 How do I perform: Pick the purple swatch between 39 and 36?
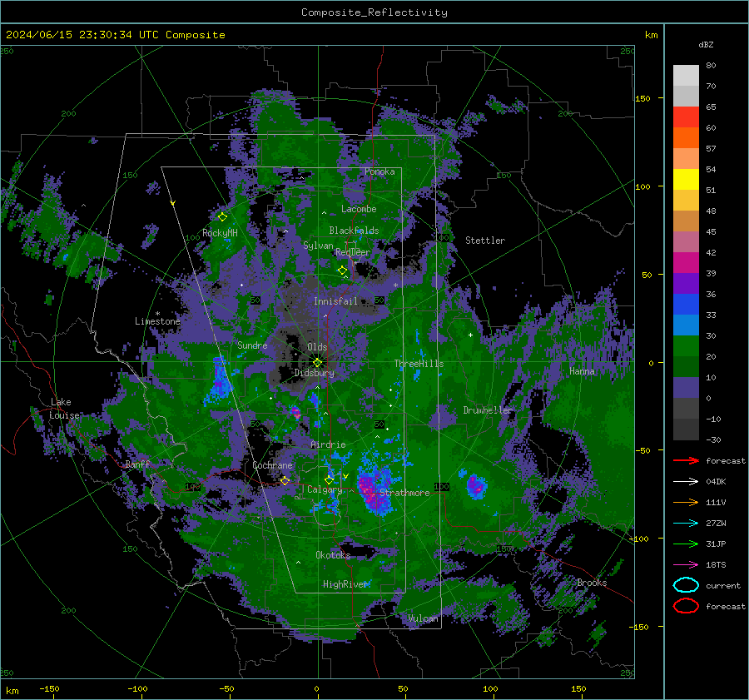click(686, 283)
